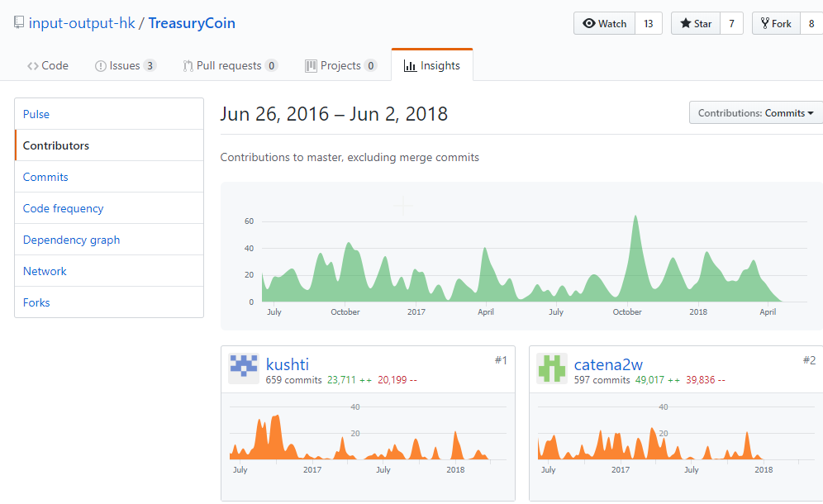The height and width of the screenshot is (504, 823).
Task: Click catena2w's 49,017 additions figure
Action: [658, 380]
